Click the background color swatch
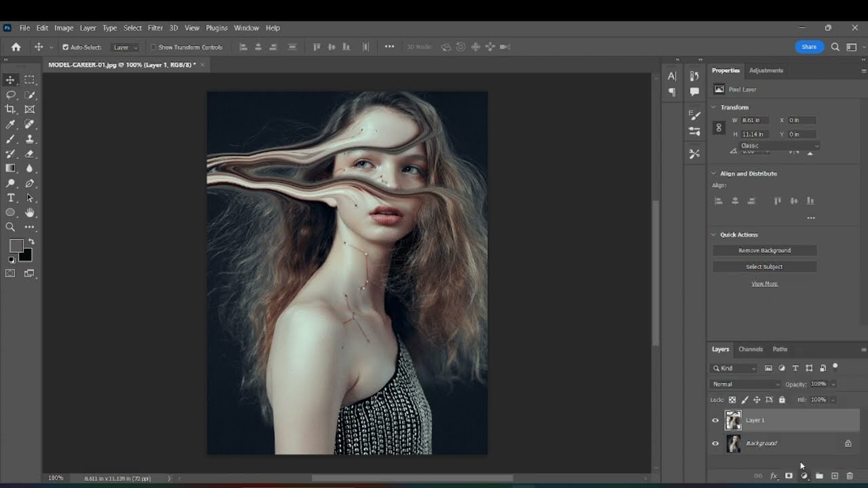Viewport: 868px width, 488px height. (25, 255)
